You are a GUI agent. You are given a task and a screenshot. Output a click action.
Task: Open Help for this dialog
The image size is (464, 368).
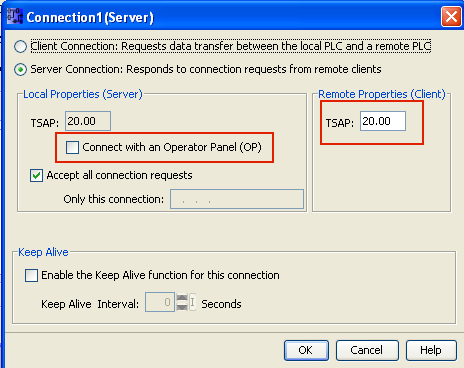tap(431, 350)
